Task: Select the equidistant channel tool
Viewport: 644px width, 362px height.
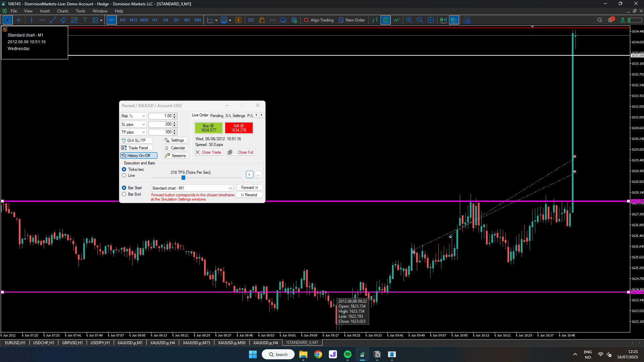Action: (x=63, y=20)
